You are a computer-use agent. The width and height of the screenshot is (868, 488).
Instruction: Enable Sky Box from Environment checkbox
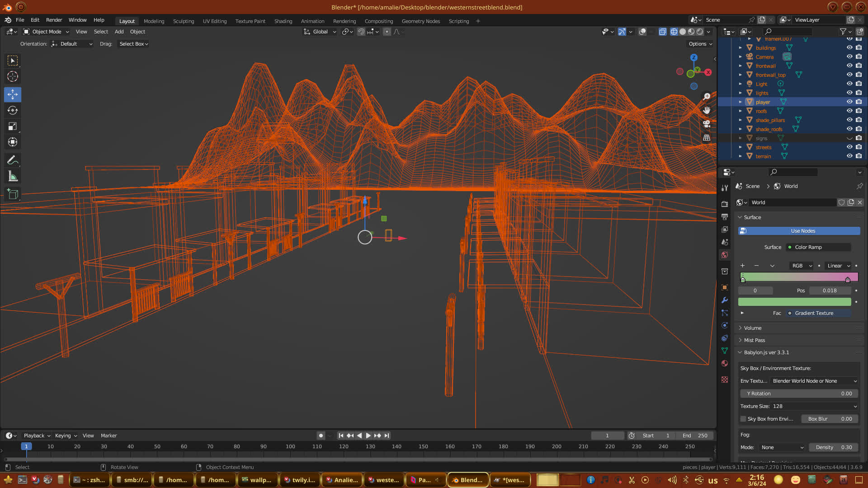743,419
